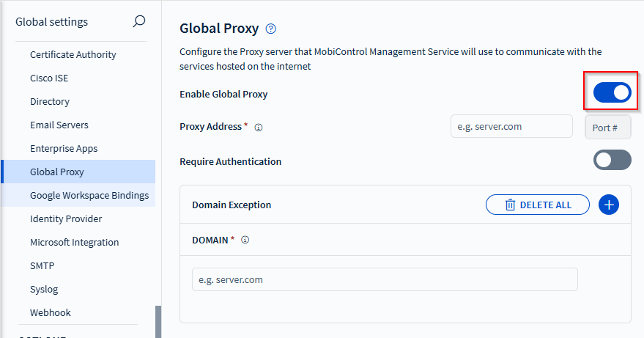Screen dimensions: 644x338
Task: Go to Directory settings
Action: tap(50, 101)
